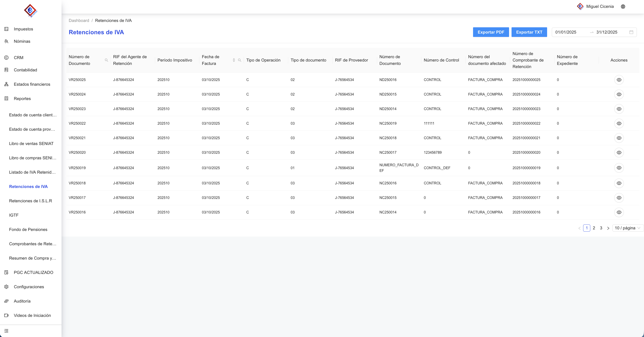
Task: Collapse sidebar using bottom menu icon
Action: [x=6, y=331]
